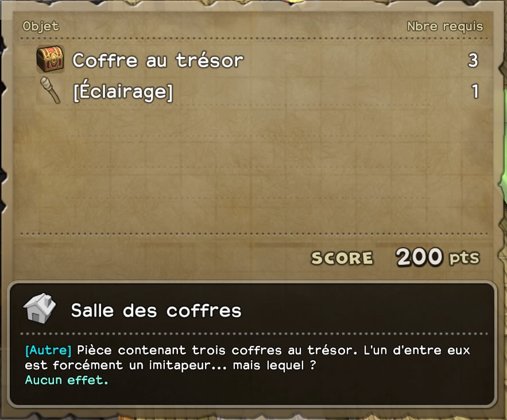Click the 200 pts score value
This screenshot has width=507, height=420.
[438, 257]
